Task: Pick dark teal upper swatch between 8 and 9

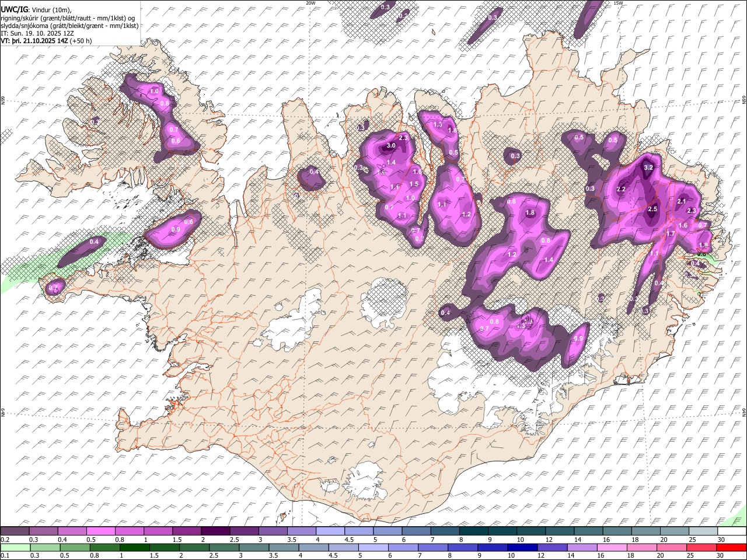Action: coord(473,531)
